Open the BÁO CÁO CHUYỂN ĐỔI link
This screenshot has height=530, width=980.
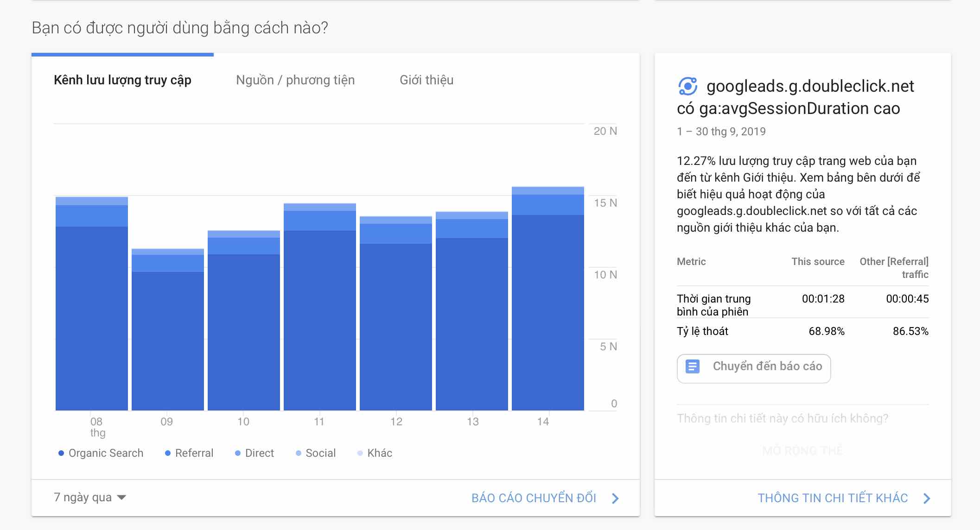[534, 498]
